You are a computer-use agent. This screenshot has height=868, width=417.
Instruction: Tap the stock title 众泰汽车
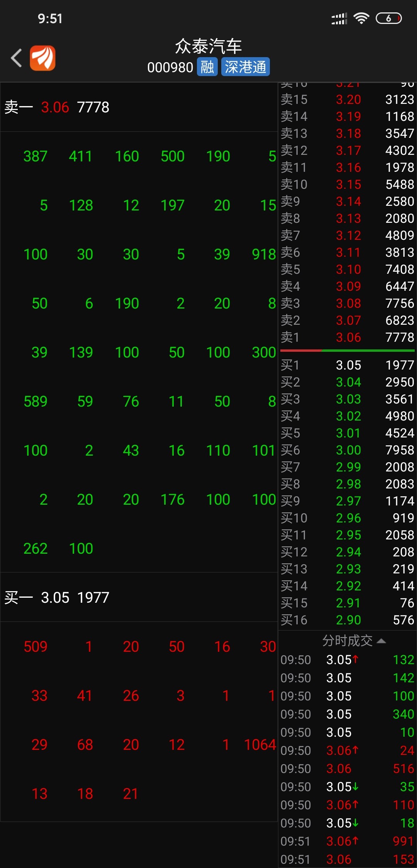tap(208, 46)
